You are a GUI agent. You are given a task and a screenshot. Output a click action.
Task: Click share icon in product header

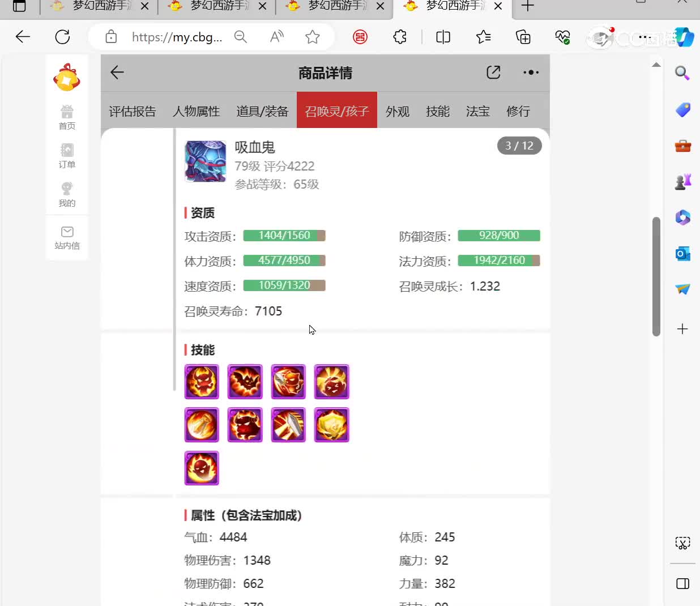tap(493, 72)
